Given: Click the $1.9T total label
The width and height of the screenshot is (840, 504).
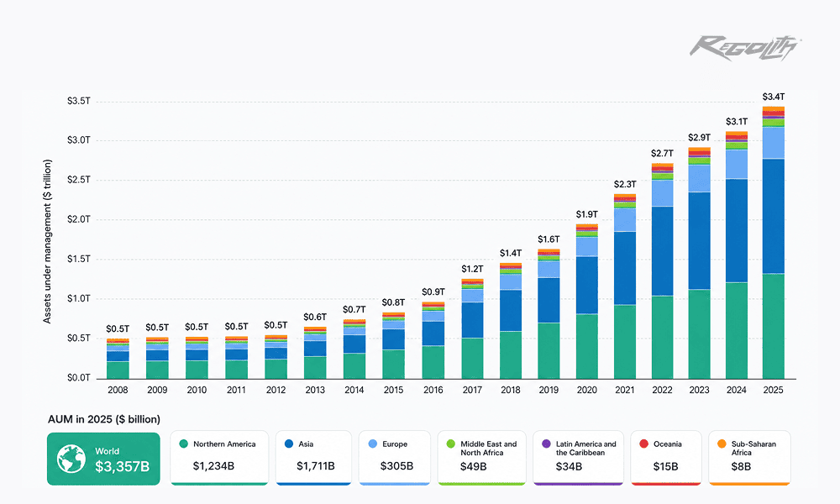Looking at the screenshot, I should click(586, 214).
